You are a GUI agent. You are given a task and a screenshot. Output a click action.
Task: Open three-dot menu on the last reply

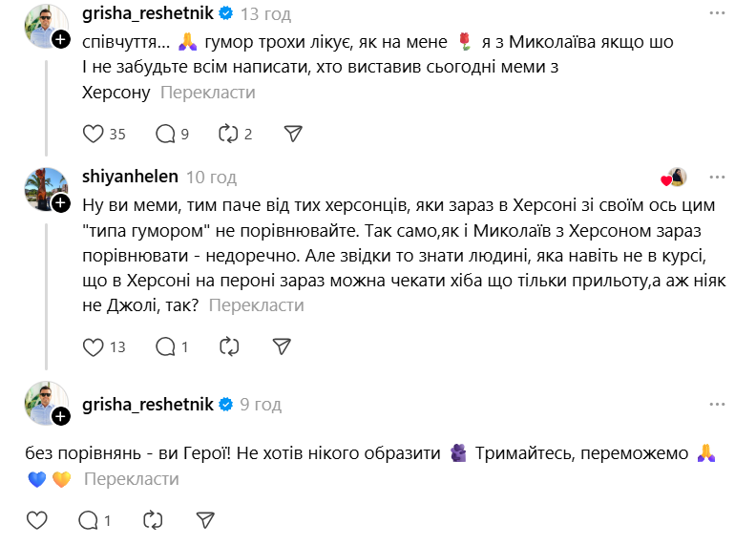716,405
